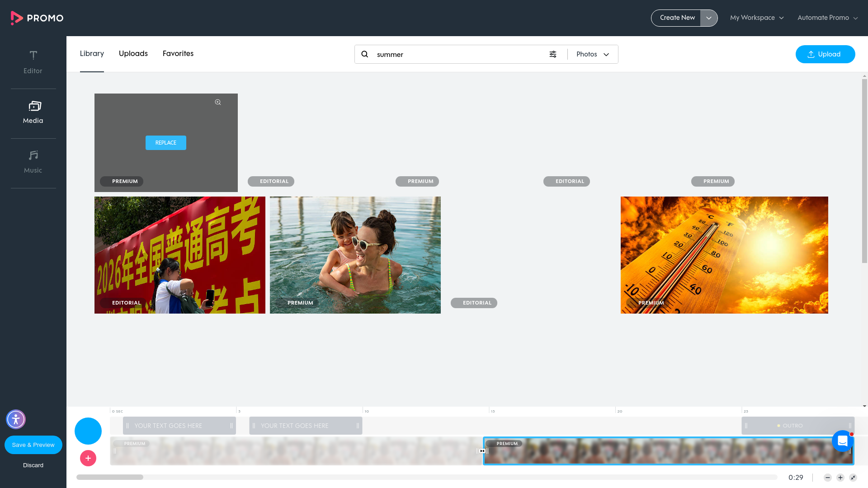Select the mother and child pool photo
This screenshot has width=868, height=488.
(355, 255)
